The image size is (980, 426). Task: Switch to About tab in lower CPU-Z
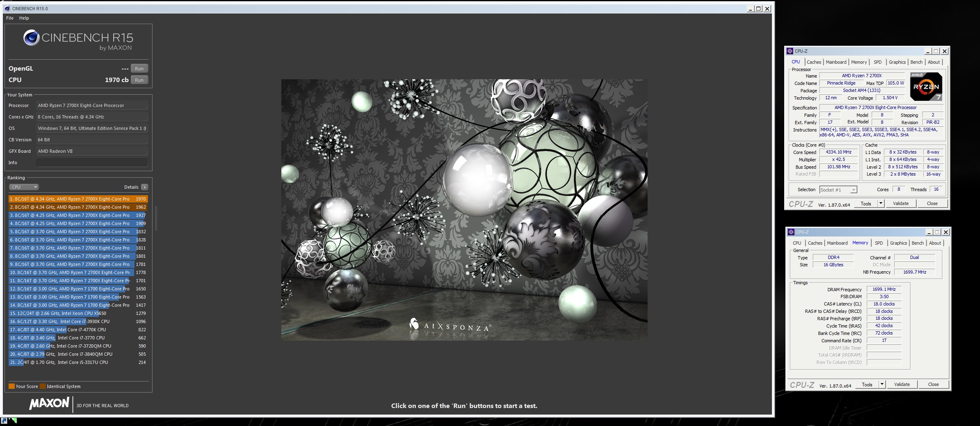[935, 243]
